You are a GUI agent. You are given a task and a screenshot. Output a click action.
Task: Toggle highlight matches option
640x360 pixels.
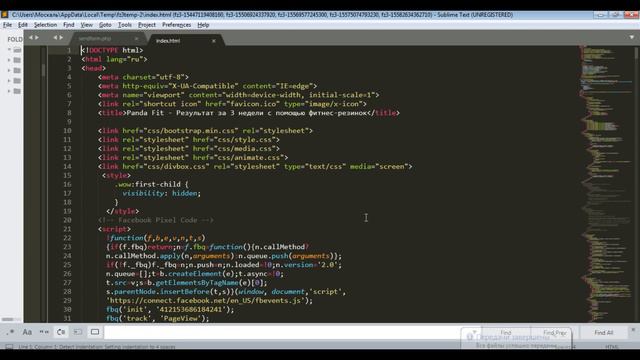click(95, 332)
